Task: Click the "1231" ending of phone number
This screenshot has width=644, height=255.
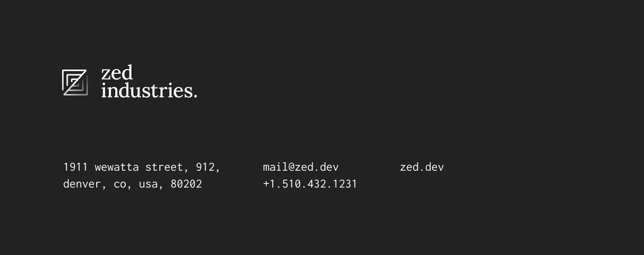Action: point(345,184)
